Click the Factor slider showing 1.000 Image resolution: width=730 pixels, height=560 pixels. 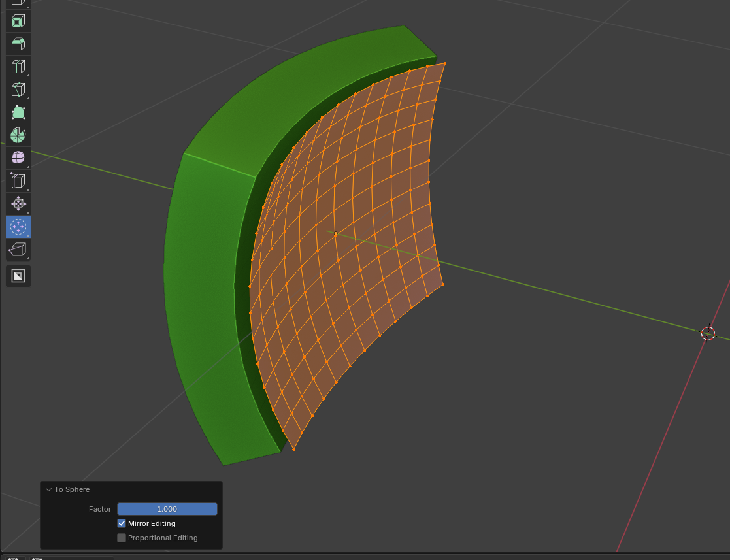coord(167,509)
